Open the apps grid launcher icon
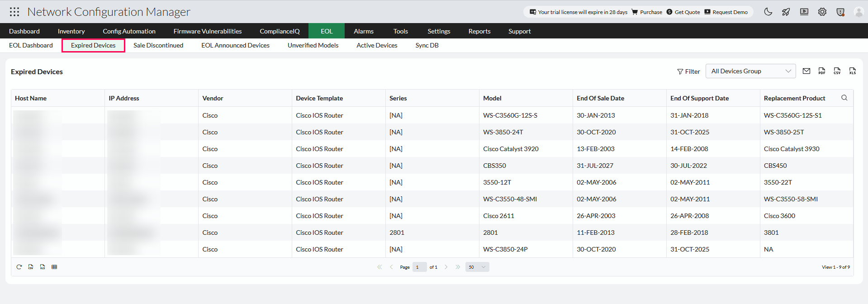This screenshot has height=304, width=868. click(x=14, y=12)
